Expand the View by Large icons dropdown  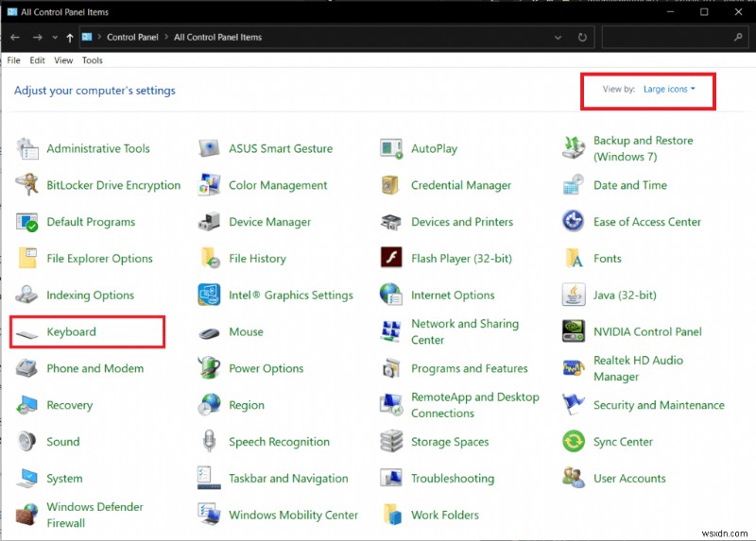click(669, 90)
